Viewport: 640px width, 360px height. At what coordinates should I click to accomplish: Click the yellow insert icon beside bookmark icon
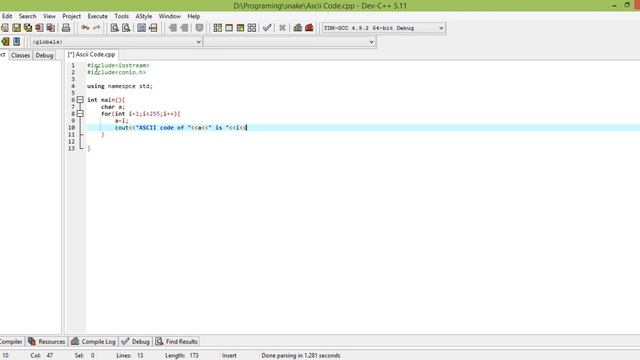pos(5,42)
